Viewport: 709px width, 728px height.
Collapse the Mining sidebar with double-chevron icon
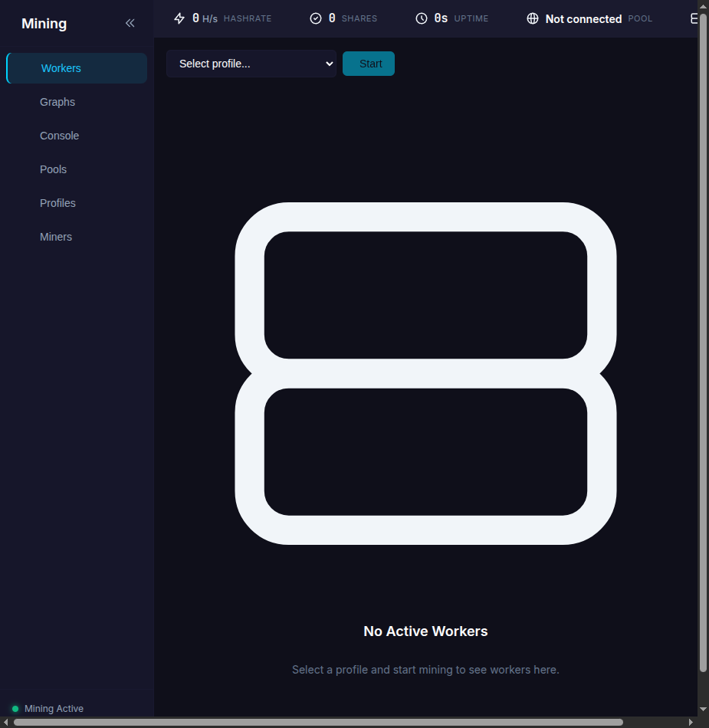tap(130, 23)
